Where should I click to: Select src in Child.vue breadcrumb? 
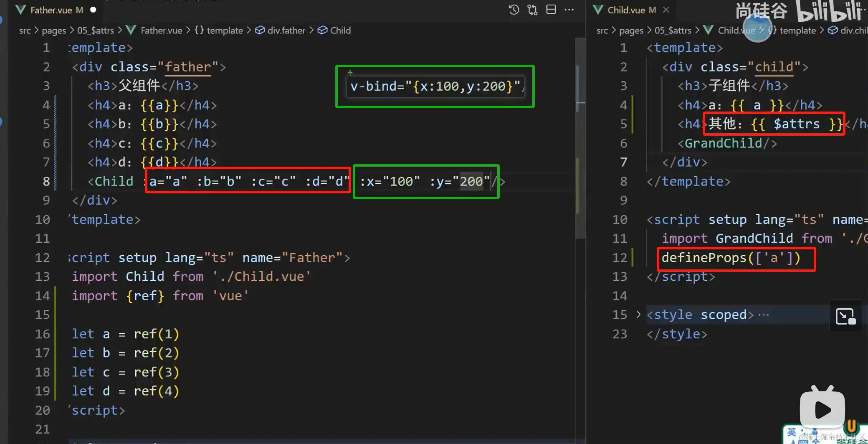[602, 30]
